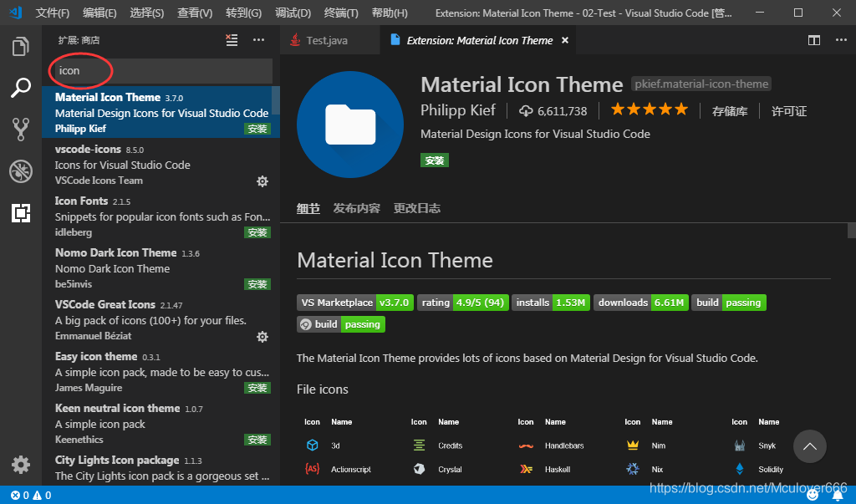Select the 更改日志 changelog tab

click(417, 209)
